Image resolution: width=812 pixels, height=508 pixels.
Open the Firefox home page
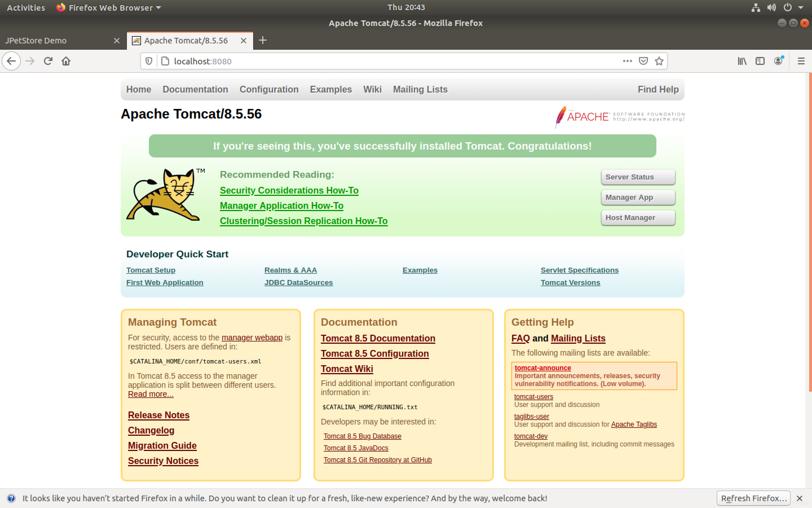66,61
